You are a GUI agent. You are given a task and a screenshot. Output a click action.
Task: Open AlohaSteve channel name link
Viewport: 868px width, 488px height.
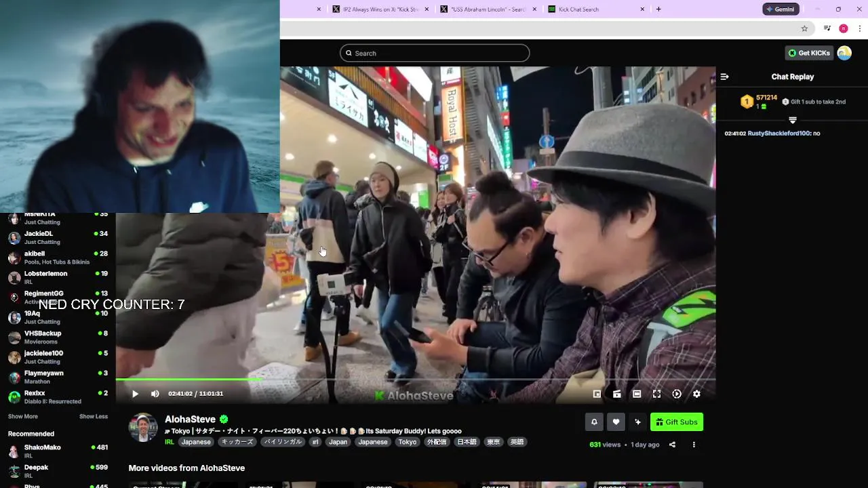(x=190, y=420)
